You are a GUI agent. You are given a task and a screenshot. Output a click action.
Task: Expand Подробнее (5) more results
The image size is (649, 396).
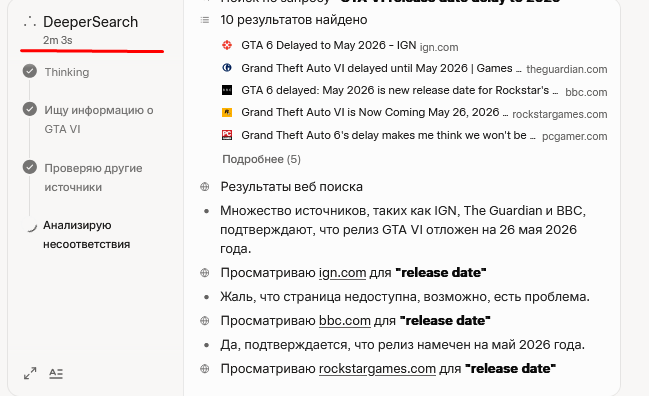pos(262,159)
